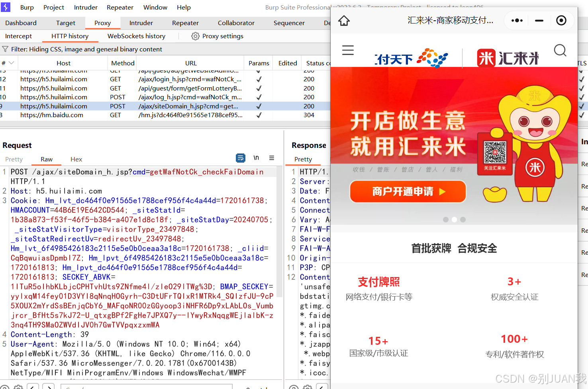Switch to the Intruder tool tab
Viewport: 588px width, 389px height.
pyautogui.click(x=141, y=23)
